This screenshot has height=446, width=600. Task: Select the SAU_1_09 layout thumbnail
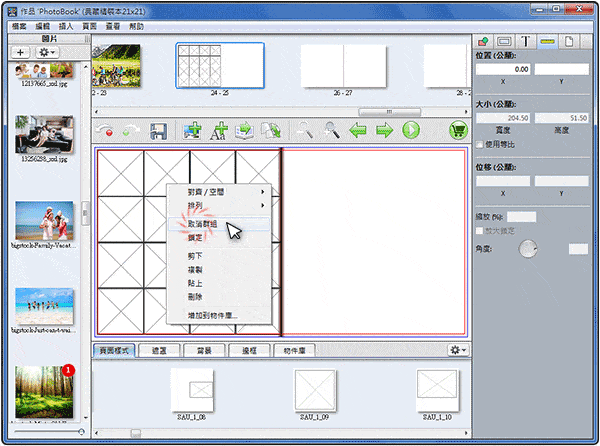click(315, 388)
